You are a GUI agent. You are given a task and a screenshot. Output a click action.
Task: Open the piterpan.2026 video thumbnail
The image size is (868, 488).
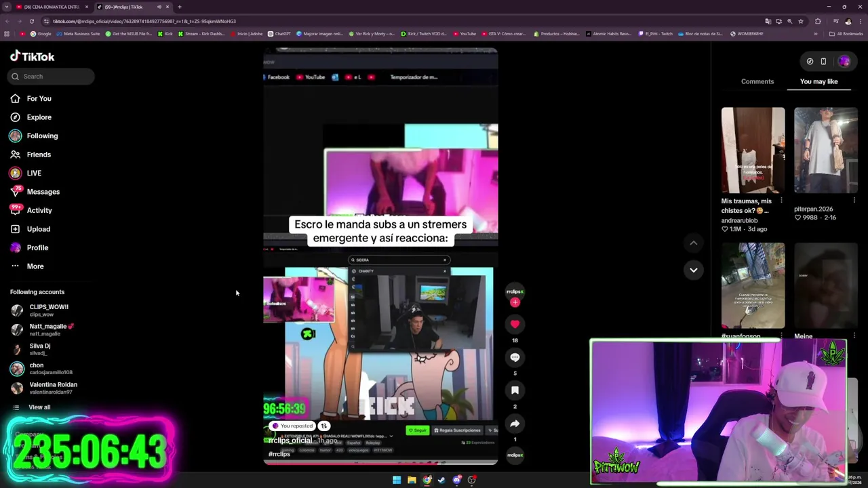(825, 150)
